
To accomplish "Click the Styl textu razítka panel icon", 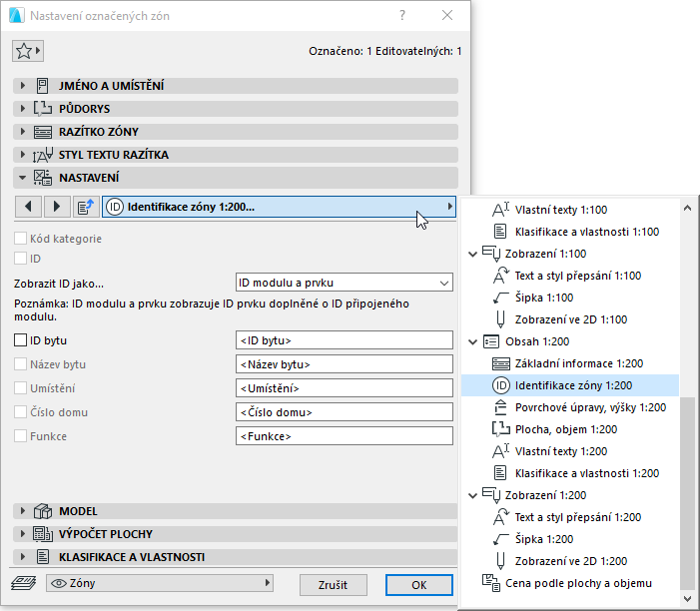I will coord(42,155).
